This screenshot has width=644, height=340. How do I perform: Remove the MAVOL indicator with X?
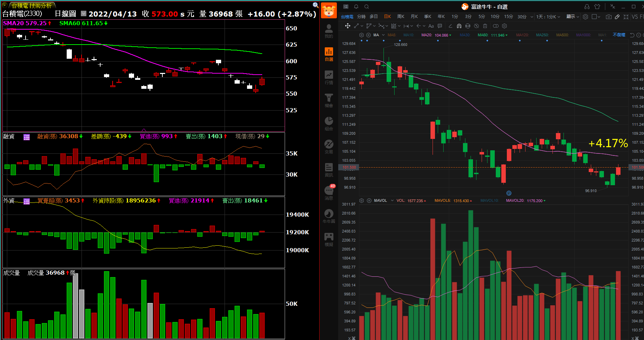[x=369, y=200]
